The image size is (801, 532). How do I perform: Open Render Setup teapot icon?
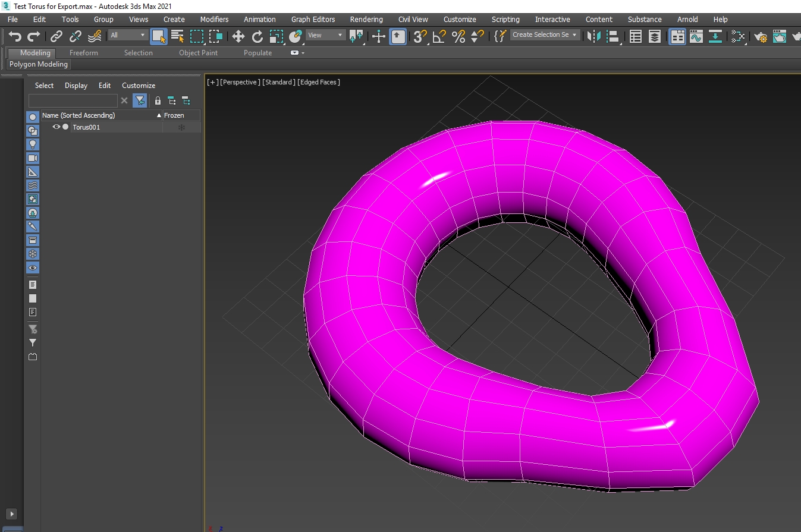761,36
